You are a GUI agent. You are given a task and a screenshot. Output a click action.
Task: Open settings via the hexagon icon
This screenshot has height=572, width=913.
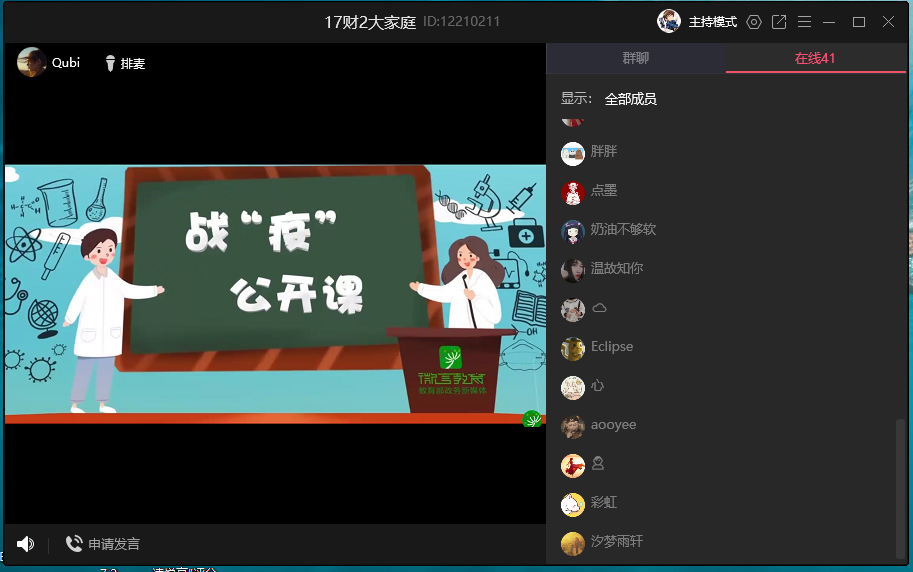click(x=754, y=22)
